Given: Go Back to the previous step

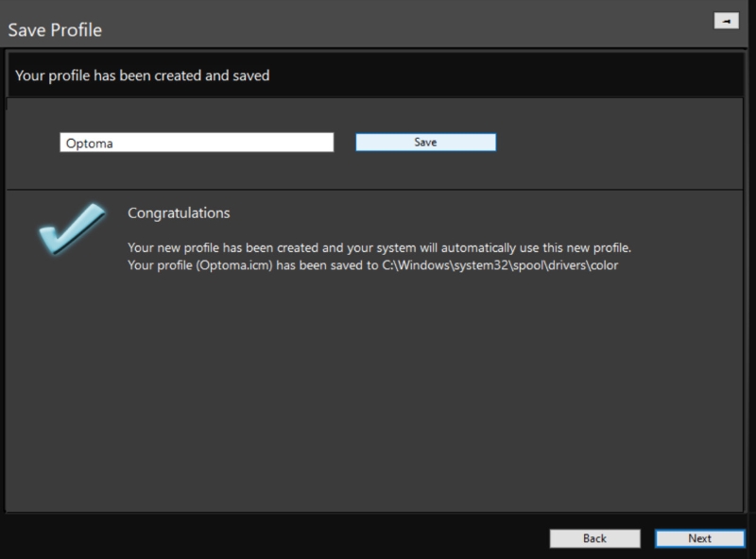Looking at the screenshot, I should tap(595, 538).
